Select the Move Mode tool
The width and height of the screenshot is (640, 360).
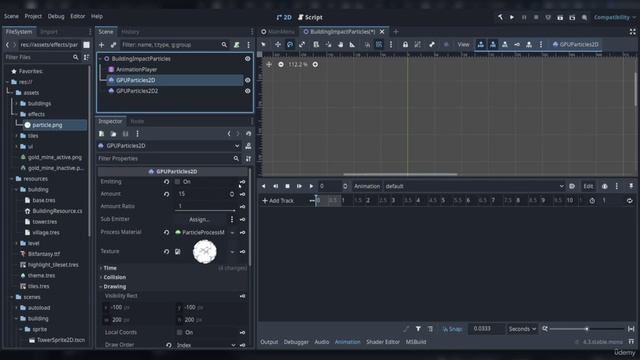[278, 44]
